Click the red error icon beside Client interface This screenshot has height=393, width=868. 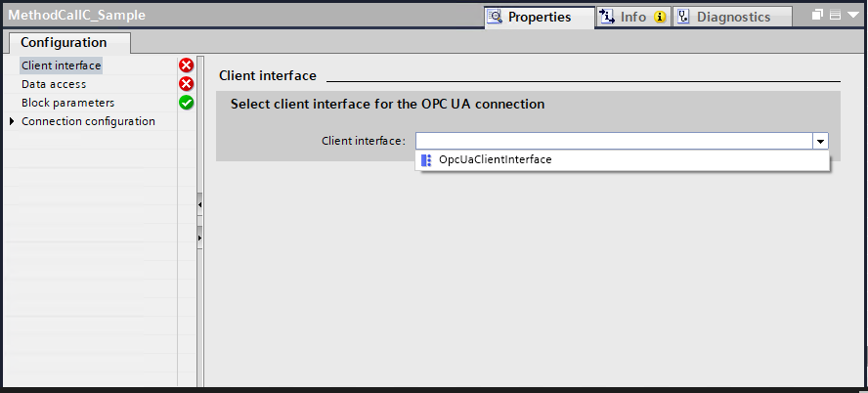pyautogui.click(x=186, y=65)
